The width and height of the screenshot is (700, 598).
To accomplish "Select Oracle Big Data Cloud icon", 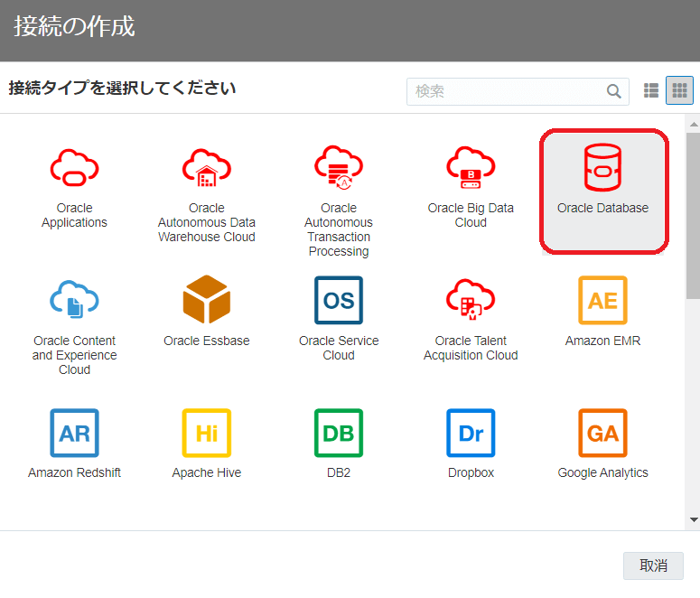I will 471,167.
